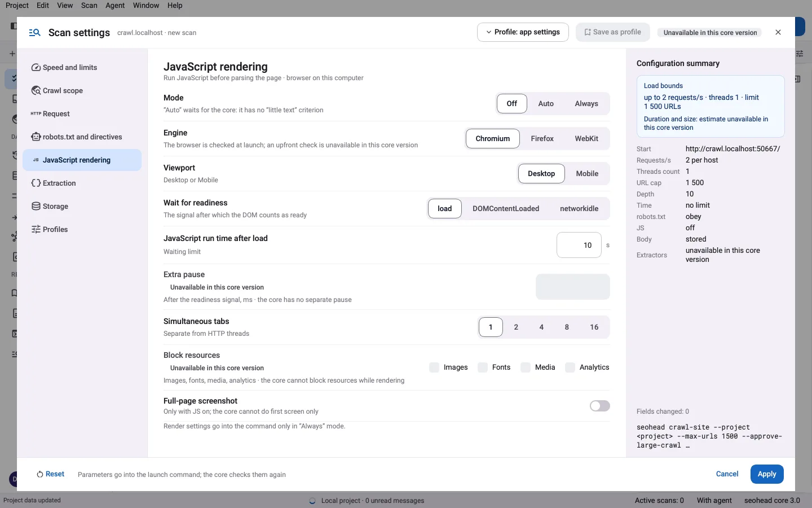
Task: Tick the Fonts block checkbox
Action: click(483, 367)
